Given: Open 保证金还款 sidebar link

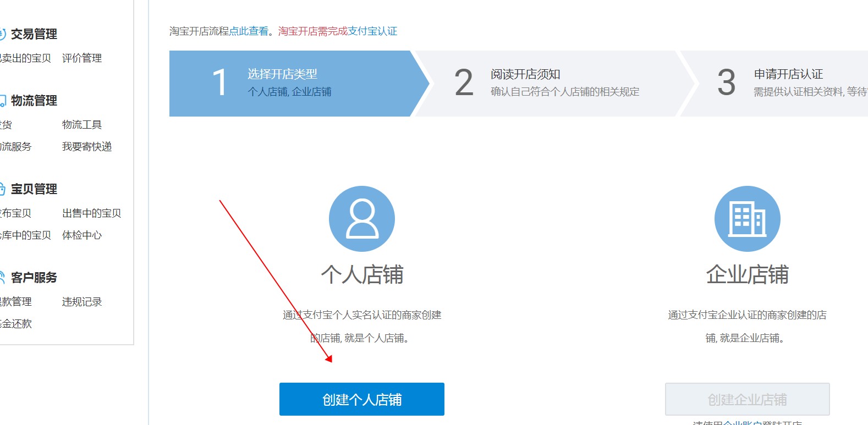Looking at the screenshot, I should point(15,324).
